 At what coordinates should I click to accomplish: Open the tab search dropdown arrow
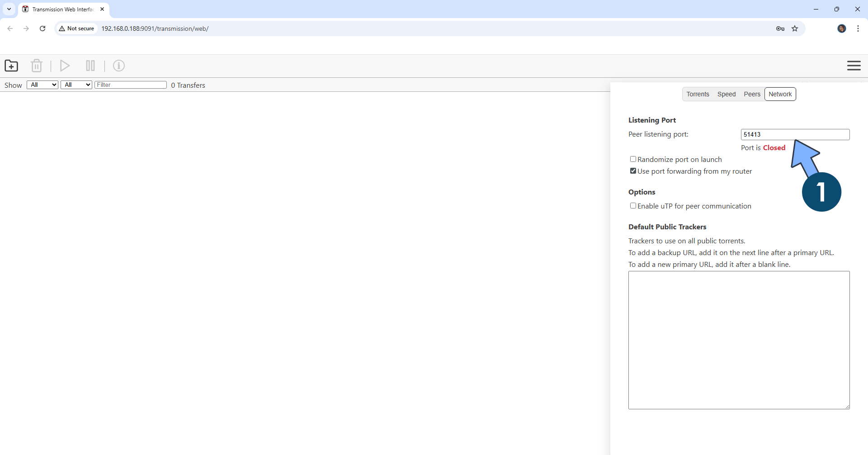(x=9, y=9)
